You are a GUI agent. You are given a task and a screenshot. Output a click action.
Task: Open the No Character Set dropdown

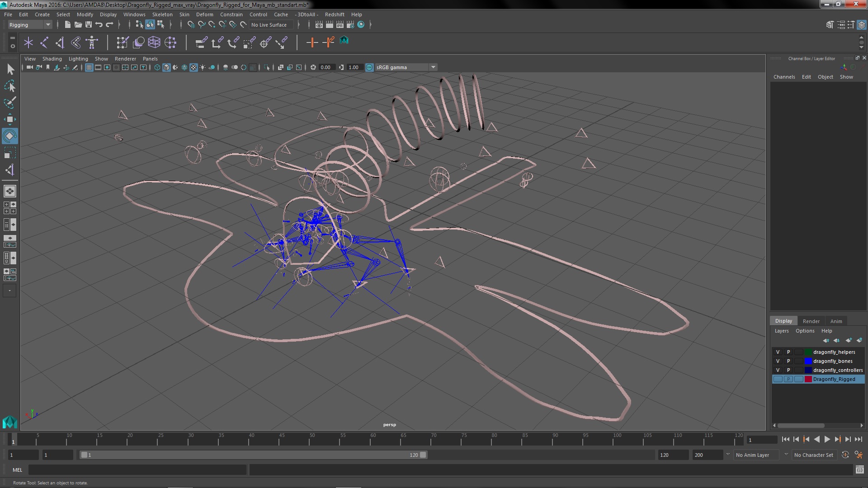pyautogui.click(x=814, y=455)
